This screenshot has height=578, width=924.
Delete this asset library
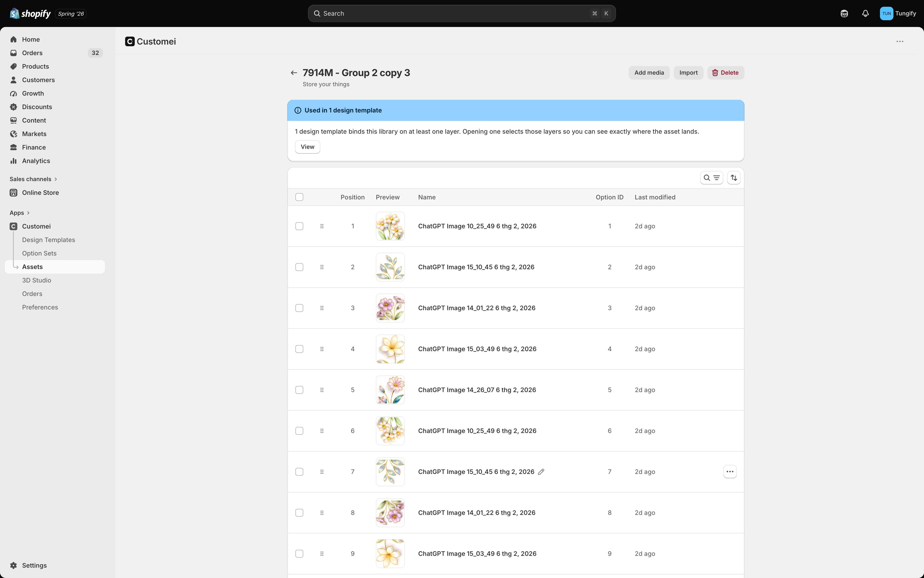click(x=725, y=73)
